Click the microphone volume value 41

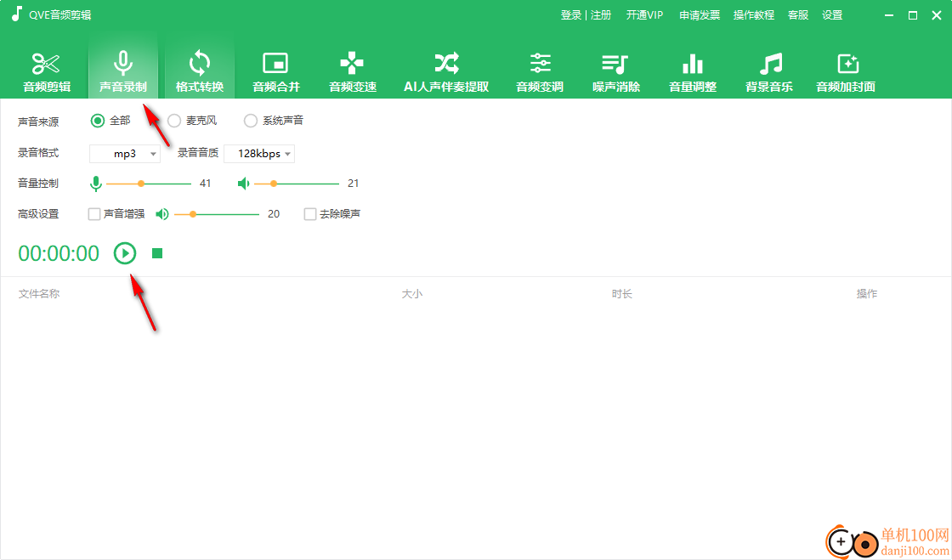pos(205,184)
